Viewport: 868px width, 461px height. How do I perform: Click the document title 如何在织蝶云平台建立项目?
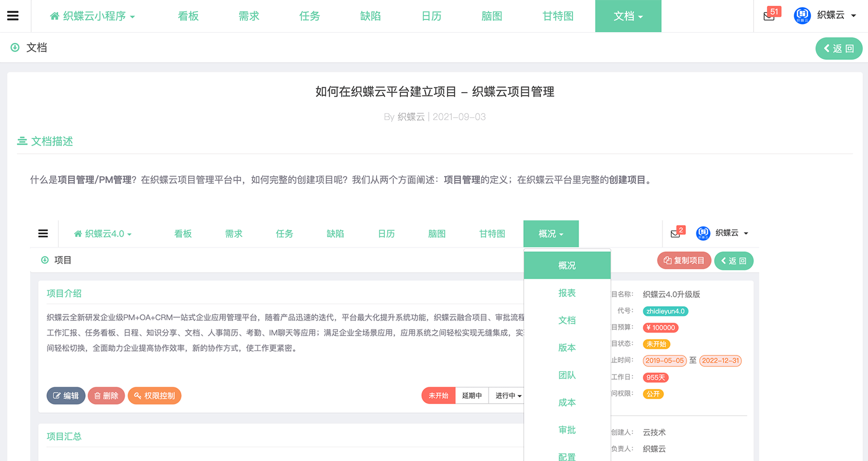coord(435,92)
